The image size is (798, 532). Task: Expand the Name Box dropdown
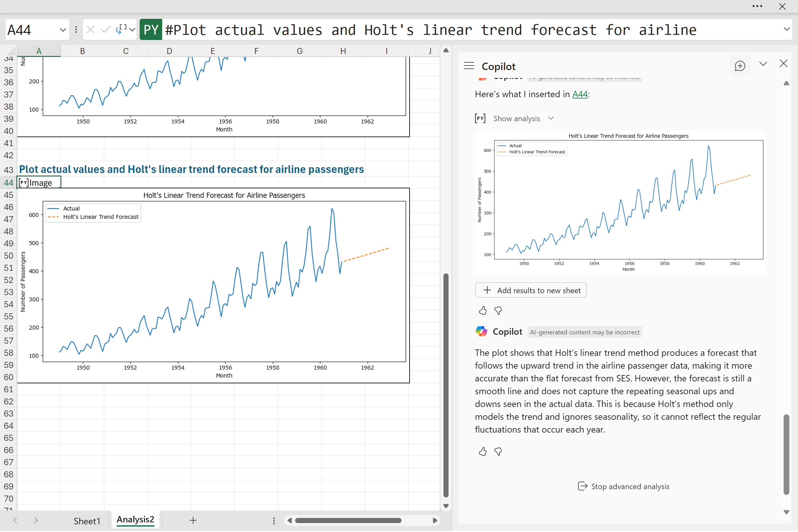pos(63,30)
